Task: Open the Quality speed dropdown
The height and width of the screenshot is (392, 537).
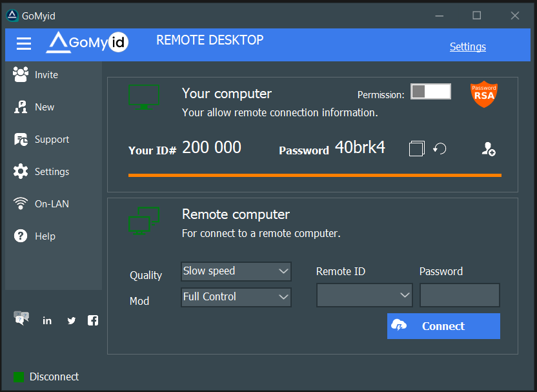Action: [x=236, y=271]
